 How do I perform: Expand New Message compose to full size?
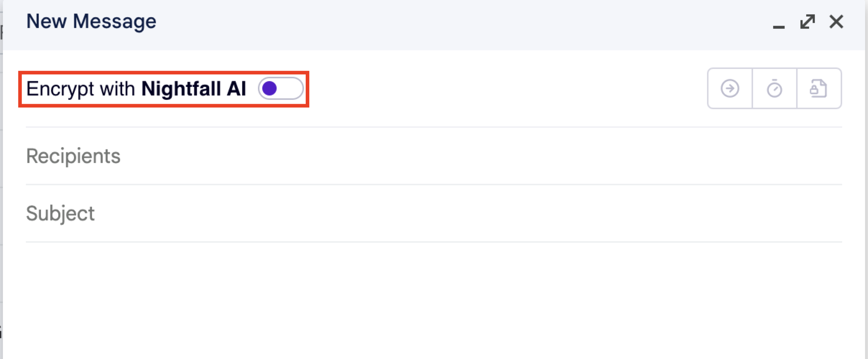(807, 22)
